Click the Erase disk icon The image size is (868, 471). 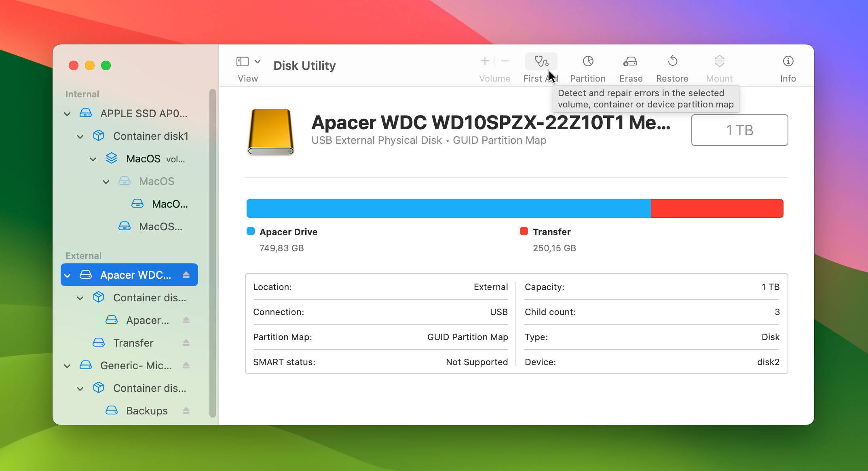(x=630, y=61)
